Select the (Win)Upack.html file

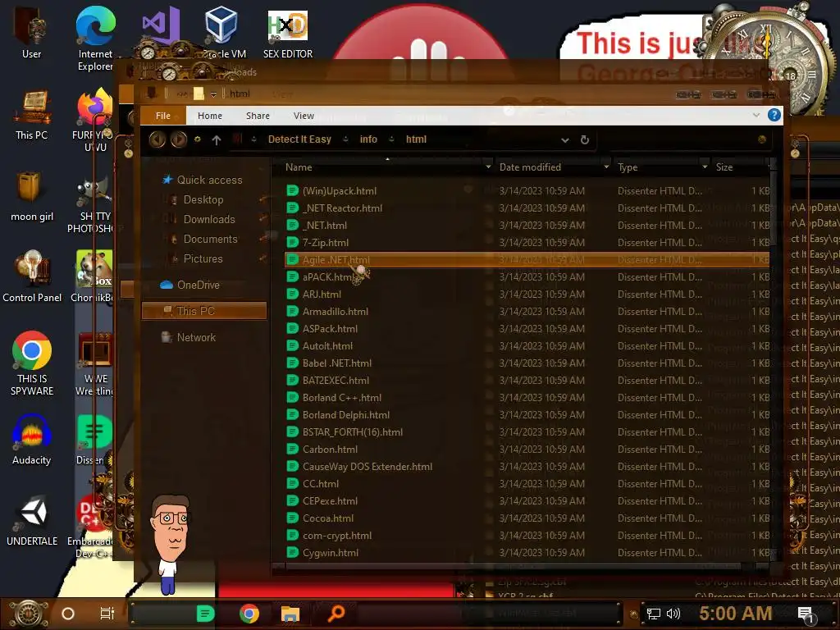(x=527, y=191)
